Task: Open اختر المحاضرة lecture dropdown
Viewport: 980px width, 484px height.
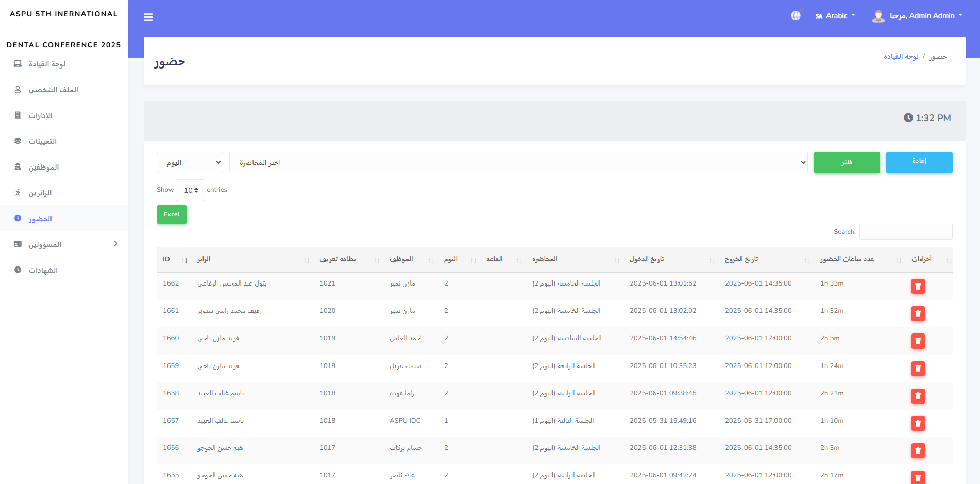Action: pyautogui.click(x=518, y=163)
